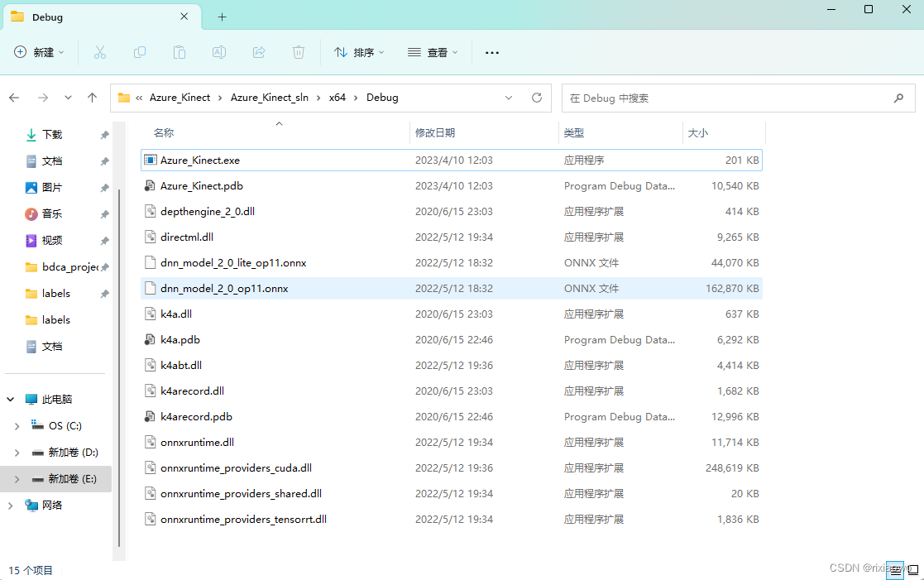Navigate to Azure_Kinect_sln in breadcrumb

coord(270,98)
